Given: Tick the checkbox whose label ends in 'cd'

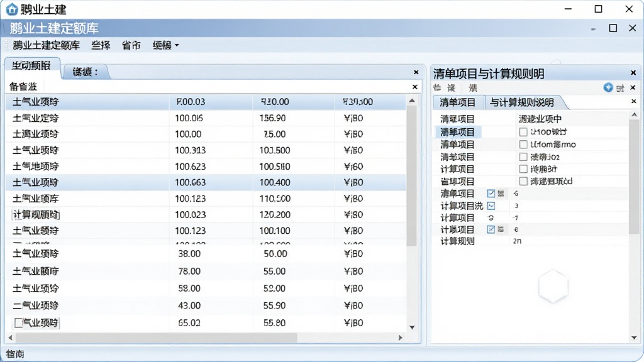Looking at the screenshot, I should (523, 181).
